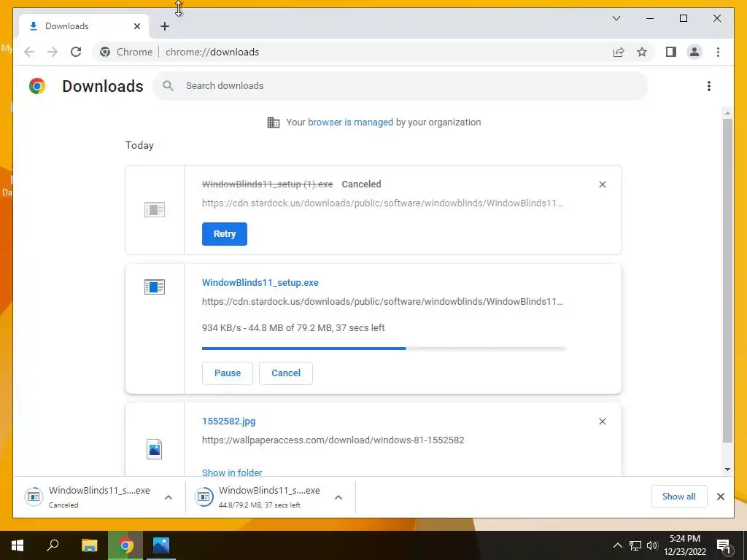The image size is (747, 560).
Task: Show hidden system tray icons
Action: click(617, 545)
